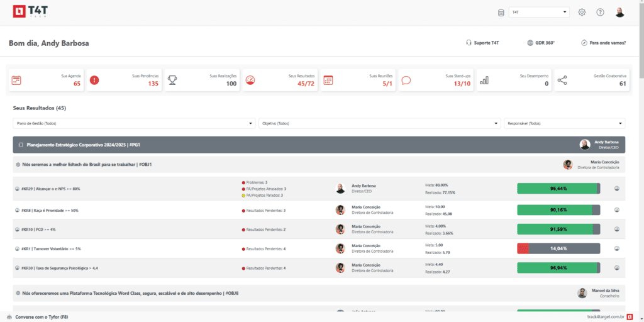Screen dimensions: 644x322
Task: Open Plano de Gestão (Todos) dropdown
Action: [135, 123]
